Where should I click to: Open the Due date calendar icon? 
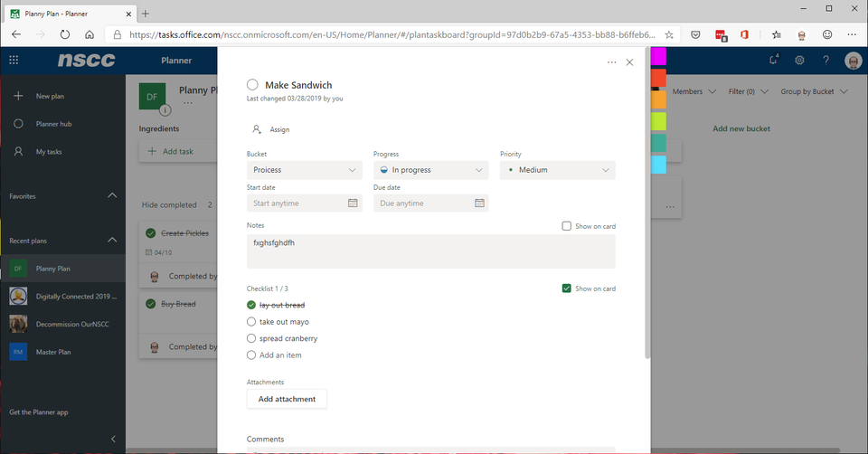[479, 203]
